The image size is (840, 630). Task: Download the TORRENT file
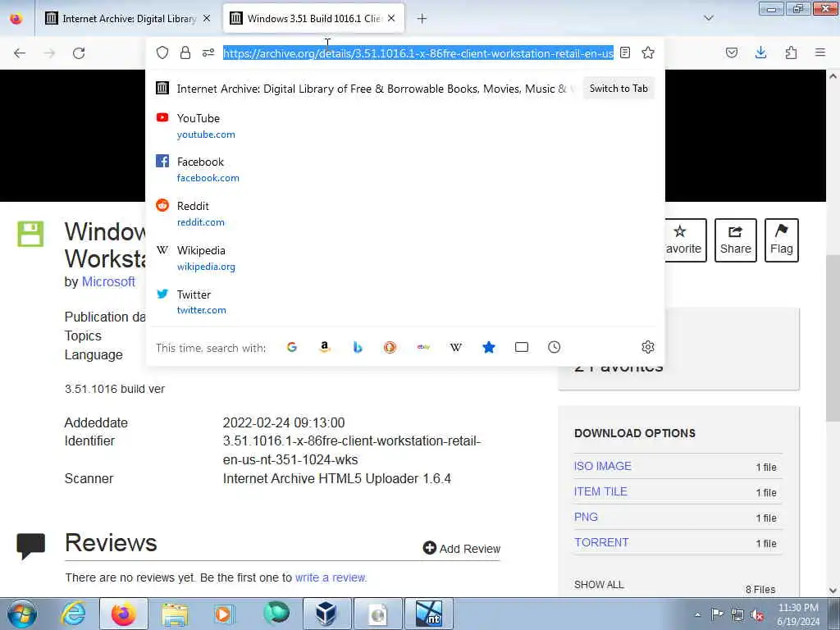[x=601, y=542]
